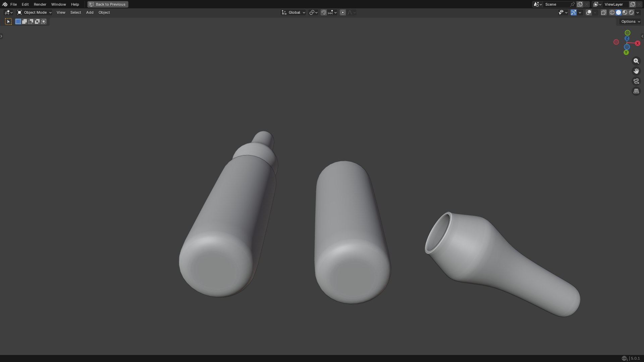Viewport: 644px width, 362px height.
Task: Open the Object Mode dropdown
Action: tap(35, 12)
